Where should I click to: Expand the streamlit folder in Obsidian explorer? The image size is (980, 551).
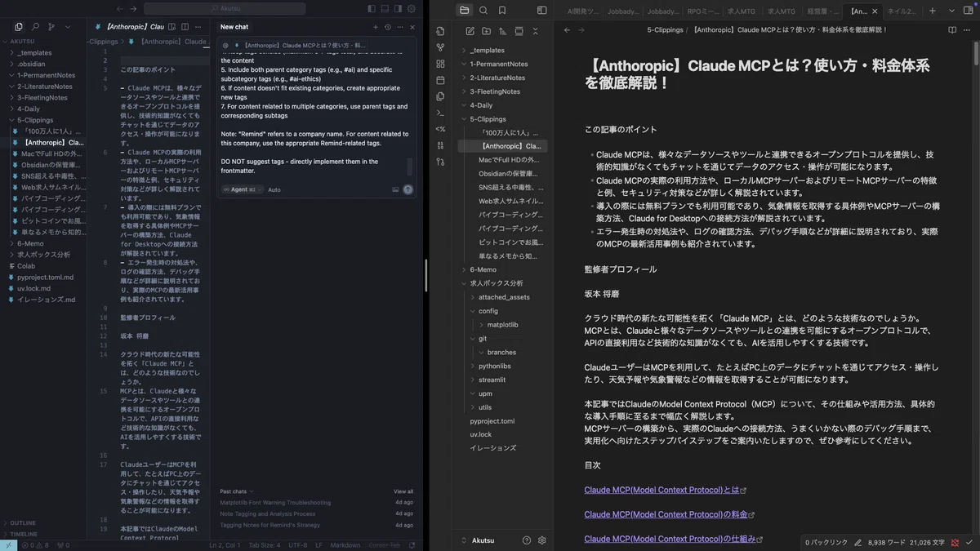[x=492, y=380]
